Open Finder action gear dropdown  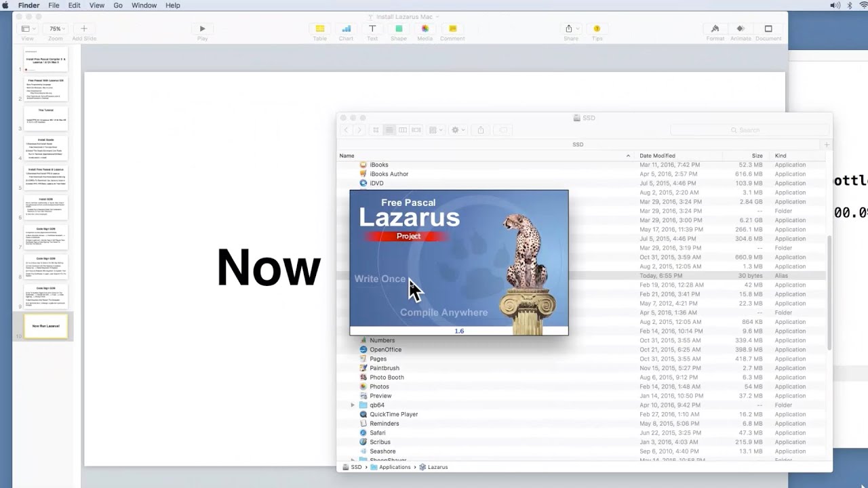[x=458, y=130]
